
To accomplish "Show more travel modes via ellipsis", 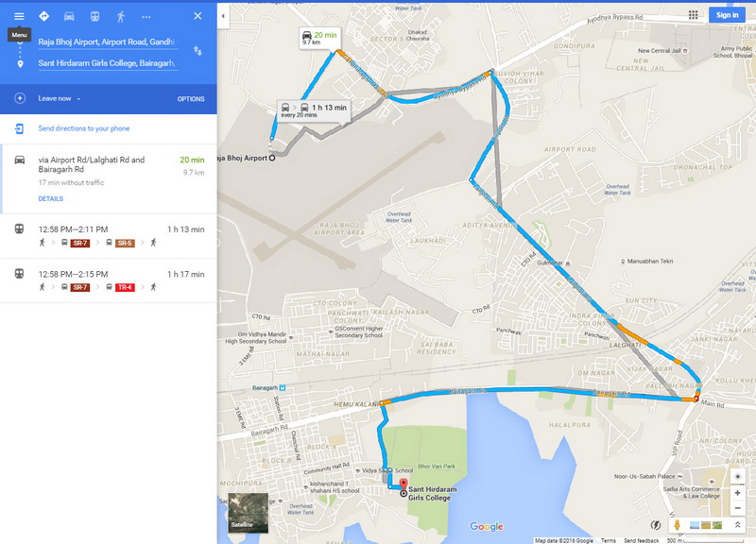I will tap(146, 17).
